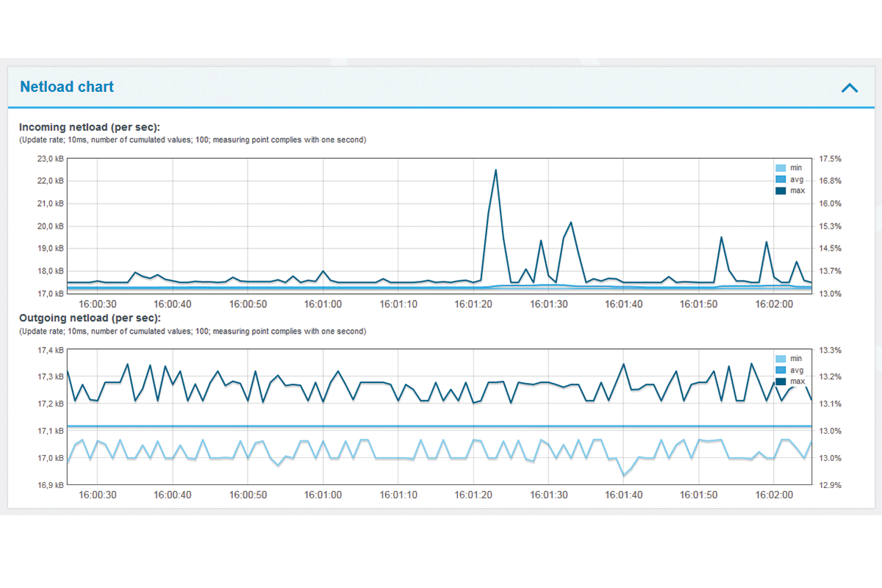882x588 pixels.
Task: Select the max color swatch in outgoing legend
Action: tap(782, 381)
